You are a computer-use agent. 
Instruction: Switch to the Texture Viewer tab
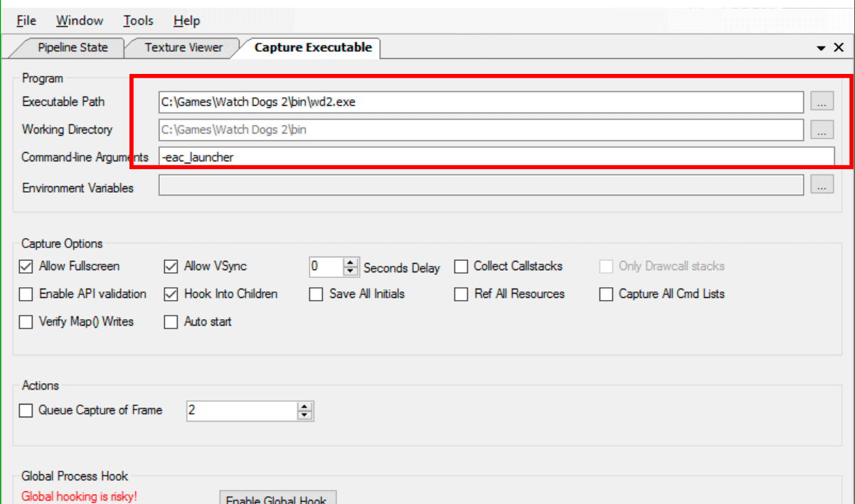(x=184, y=48)
